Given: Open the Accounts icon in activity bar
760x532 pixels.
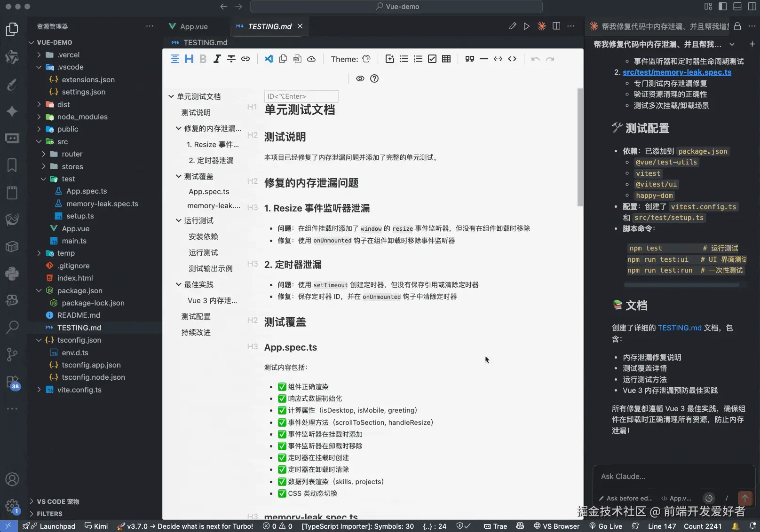Looking at the screenshot, I should pos(12,479).
